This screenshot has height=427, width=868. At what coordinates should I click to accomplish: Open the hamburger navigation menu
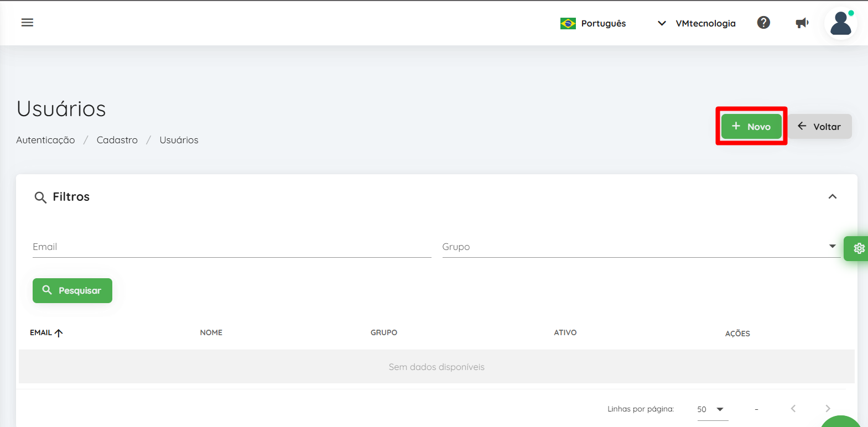pos(27,23)
